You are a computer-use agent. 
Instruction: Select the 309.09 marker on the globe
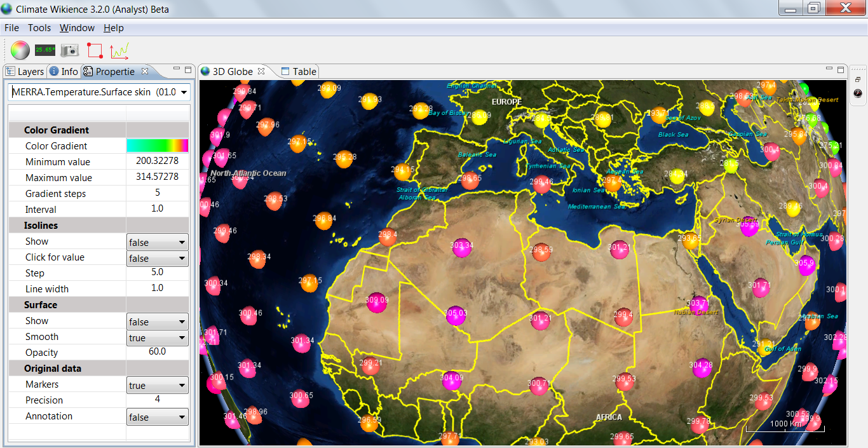click(377, 301)
